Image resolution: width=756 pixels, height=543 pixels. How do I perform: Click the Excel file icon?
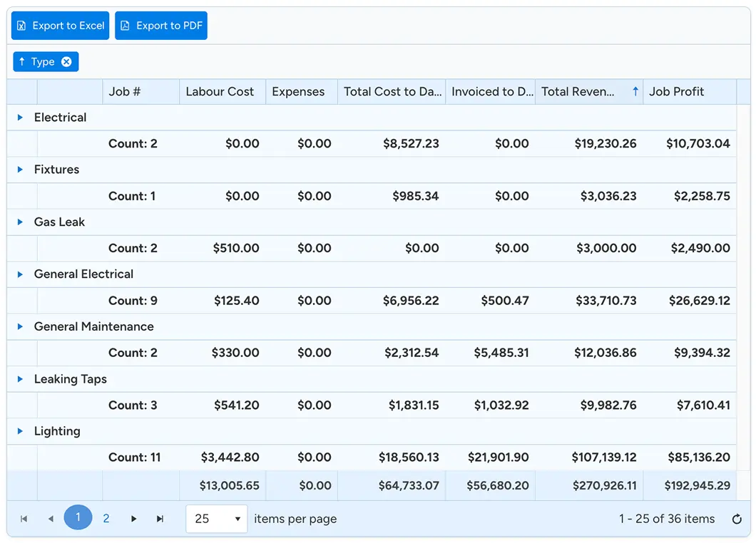click(21, 26)
